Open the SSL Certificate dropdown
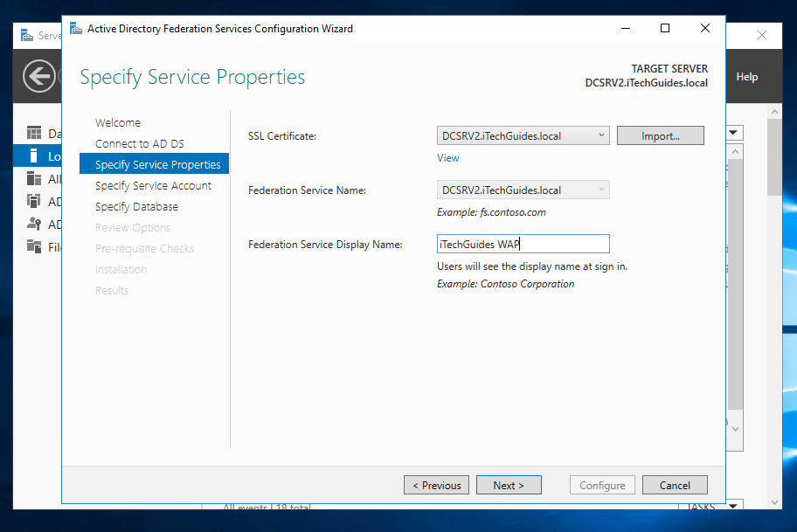 601,135
